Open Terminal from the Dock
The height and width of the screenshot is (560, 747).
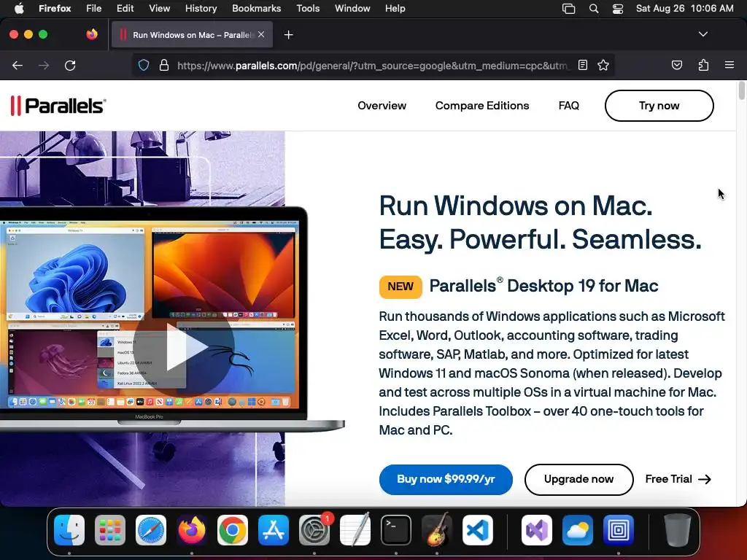click(x=396, y=530)
